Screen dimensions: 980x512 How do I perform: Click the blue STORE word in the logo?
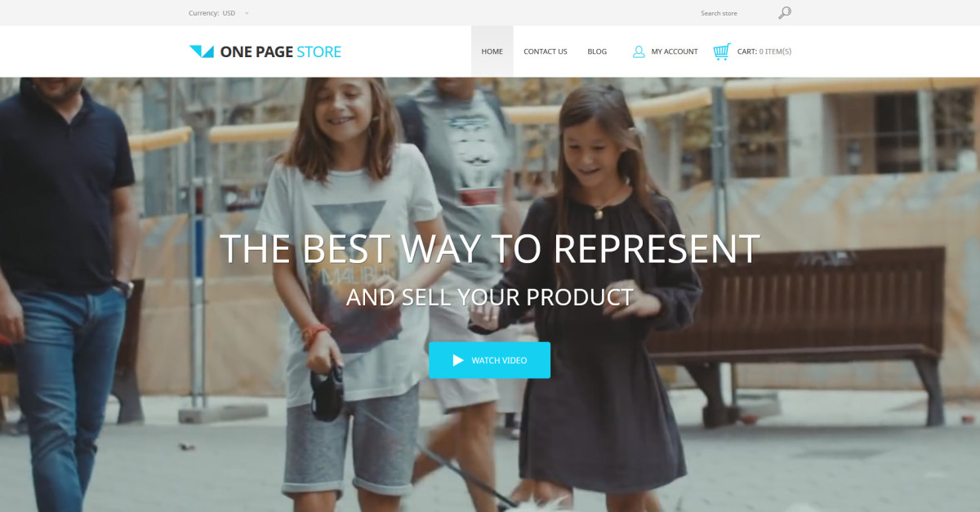319,51
